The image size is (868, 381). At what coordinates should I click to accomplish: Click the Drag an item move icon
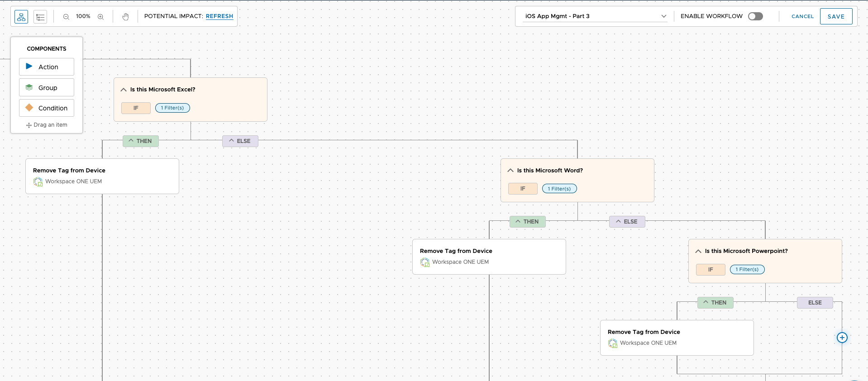point(29,125)
